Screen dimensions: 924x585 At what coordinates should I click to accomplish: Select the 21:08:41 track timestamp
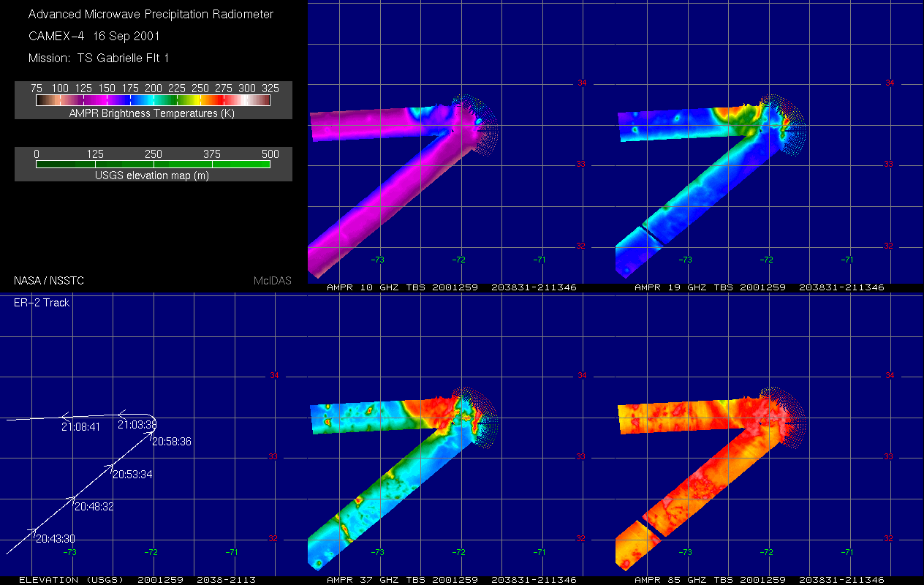pos(80,427)
